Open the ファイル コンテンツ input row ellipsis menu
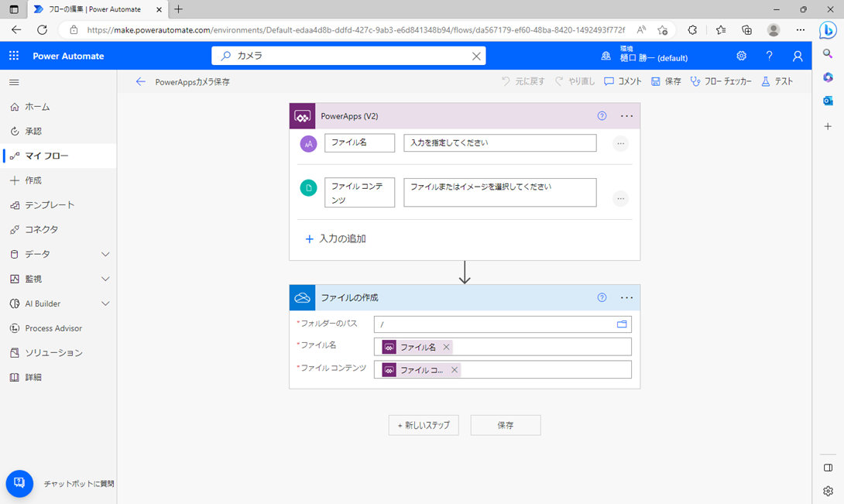Viewport: 844px width, 504px height. (x=621, y=199)
